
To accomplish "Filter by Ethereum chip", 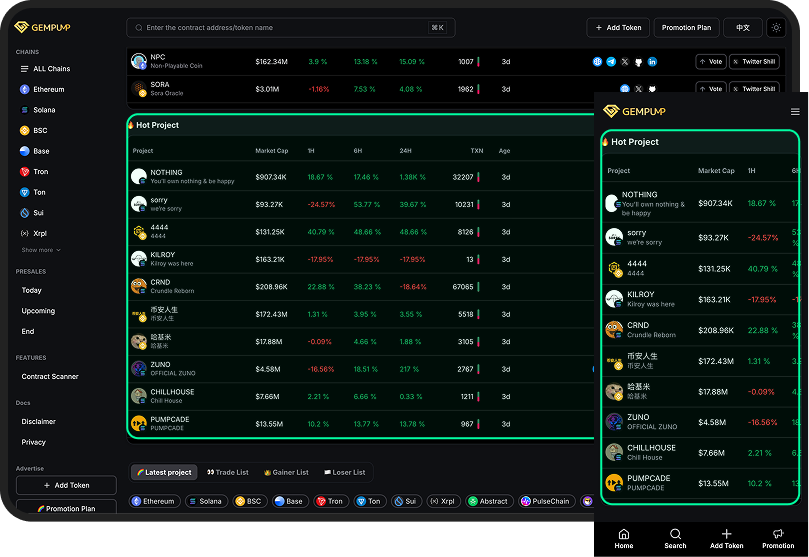I will 154,501.
